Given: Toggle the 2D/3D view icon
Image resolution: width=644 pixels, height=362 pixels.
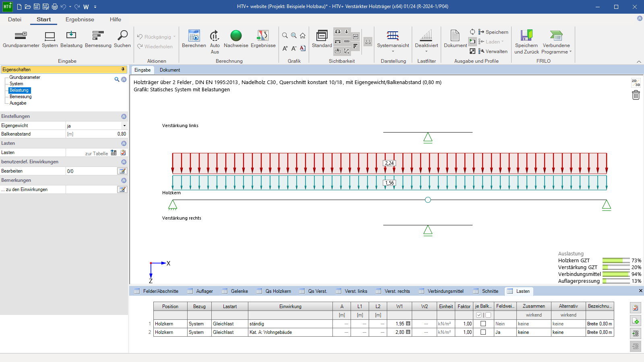Looking at the screenshot, I should [636, 83].
